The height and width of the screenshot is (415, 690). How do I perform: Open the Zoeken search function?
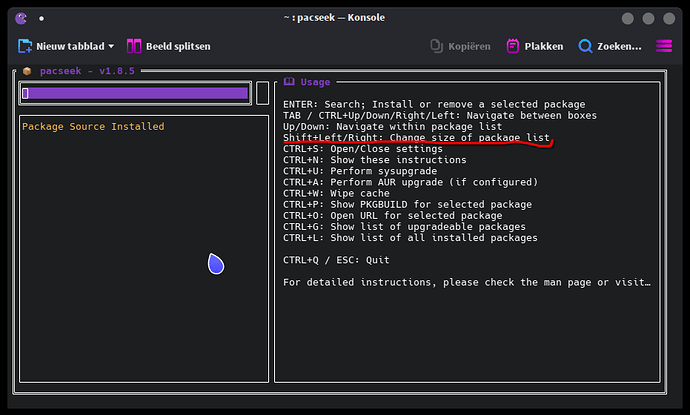(610, 46)
